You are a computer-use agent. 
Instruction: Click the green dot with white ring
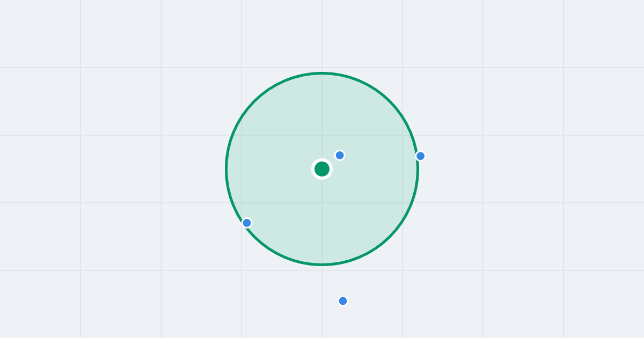coord(322,169)
